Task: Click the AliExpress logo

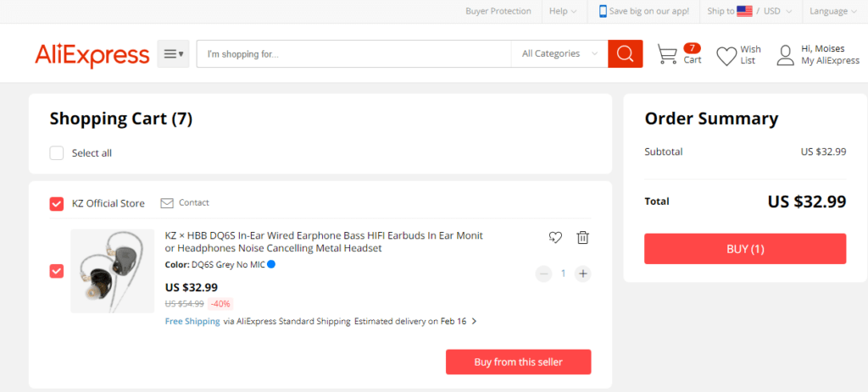Action: coord(92,56)
